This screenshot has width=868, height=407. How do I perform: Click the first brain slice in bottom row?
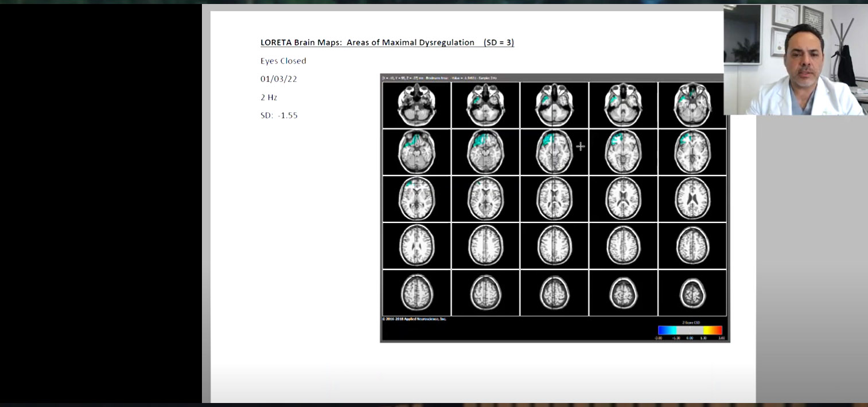(417, 292)
